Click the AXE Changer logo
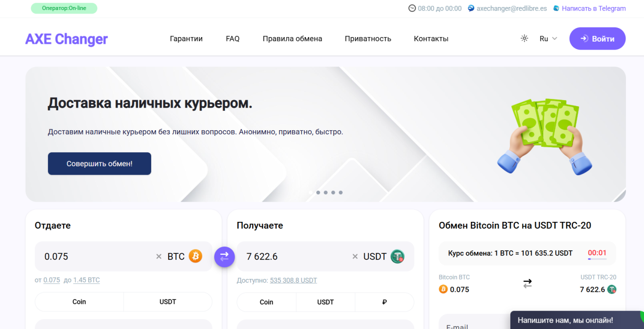Viewport: 644px width, 329px height. (67, 39)
